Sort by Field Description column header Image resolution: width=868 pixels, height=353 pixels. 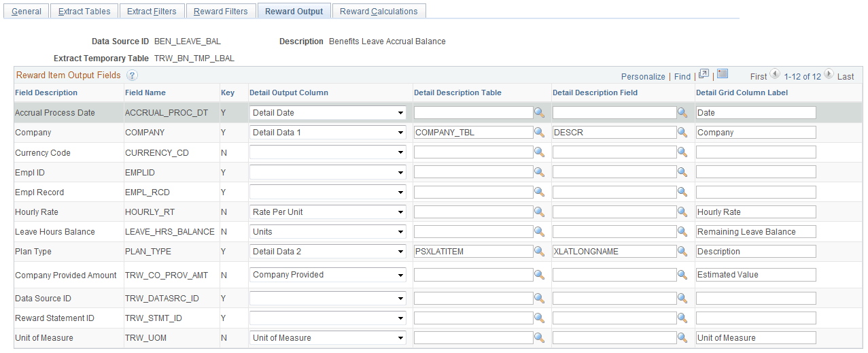46,93
